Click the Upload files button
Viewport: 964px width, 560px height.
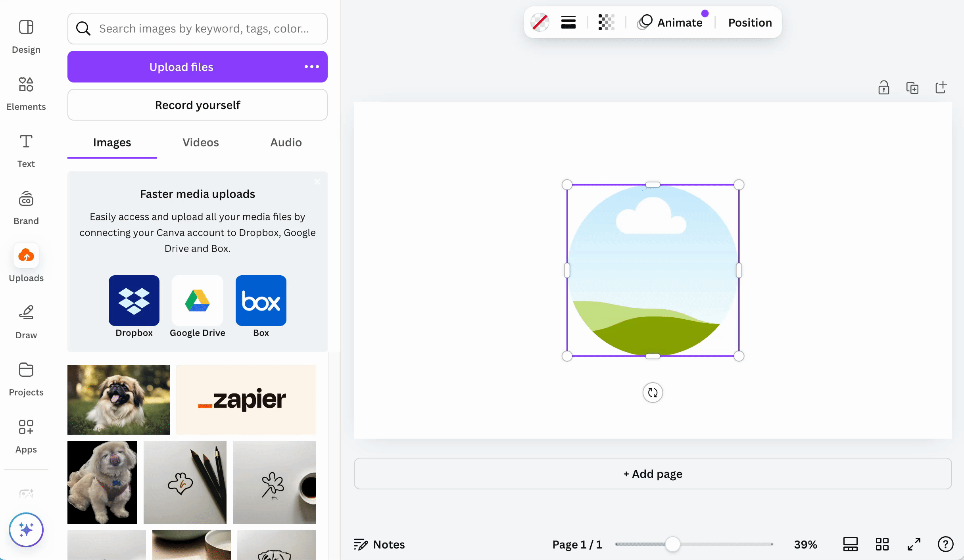[182, 67]
